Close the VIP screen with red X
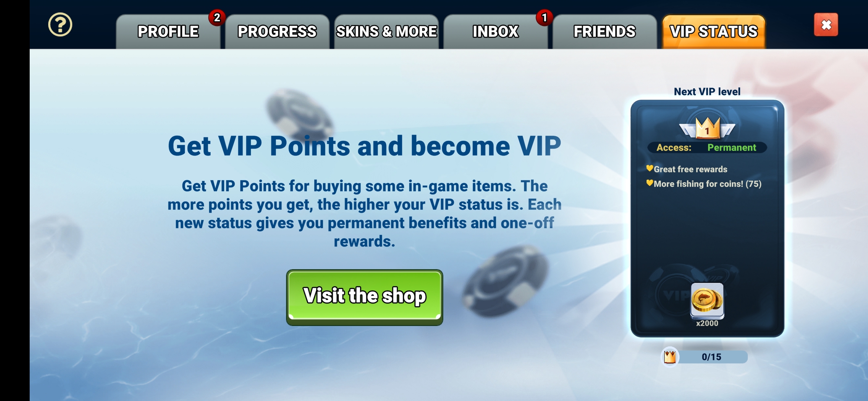Viewport: 868px width, 401px height. click(x=826, y=25)
